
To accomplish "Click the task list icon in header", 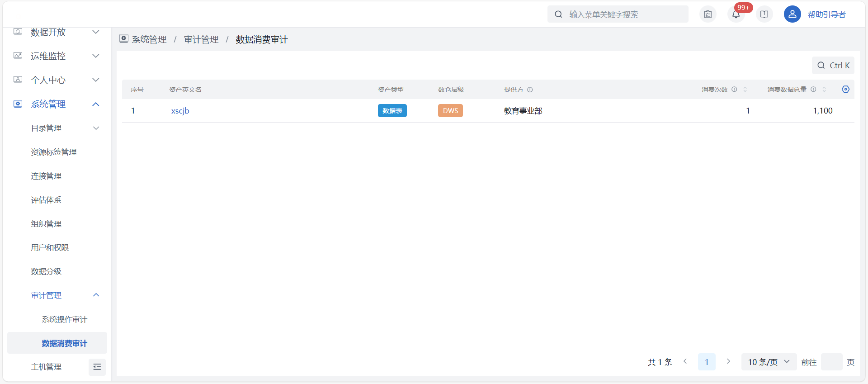I will click(x=708, y=14).
